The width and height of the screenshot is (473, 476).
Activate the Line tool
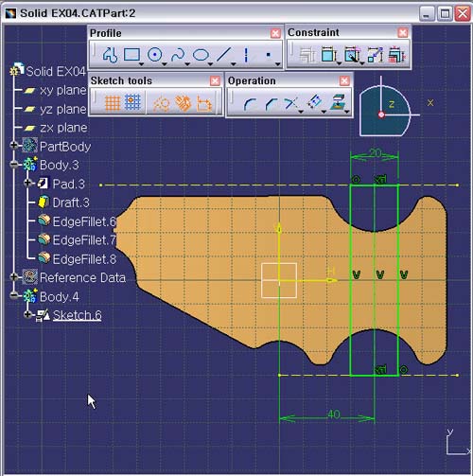(223, 55)
